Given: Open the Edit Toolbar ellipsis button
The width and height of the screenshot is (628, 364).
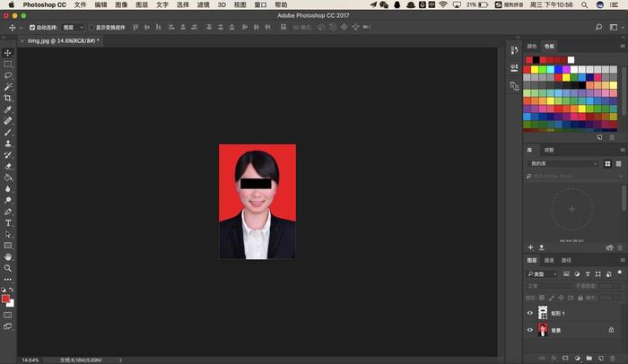Looking at the screenshot, I should click(x=7, y=279).
